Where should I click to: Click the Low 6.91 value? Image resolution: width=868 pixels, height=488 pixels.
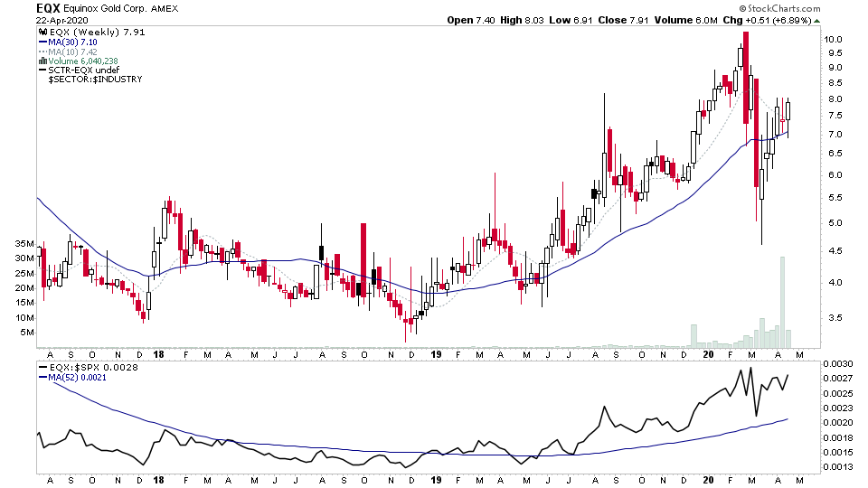571,21
